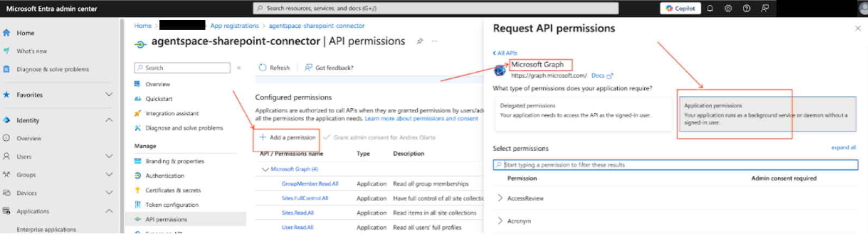This screenshot has width=868, height=235.
Task: Click the permission filter search field
Action: (x=675, y=165)
